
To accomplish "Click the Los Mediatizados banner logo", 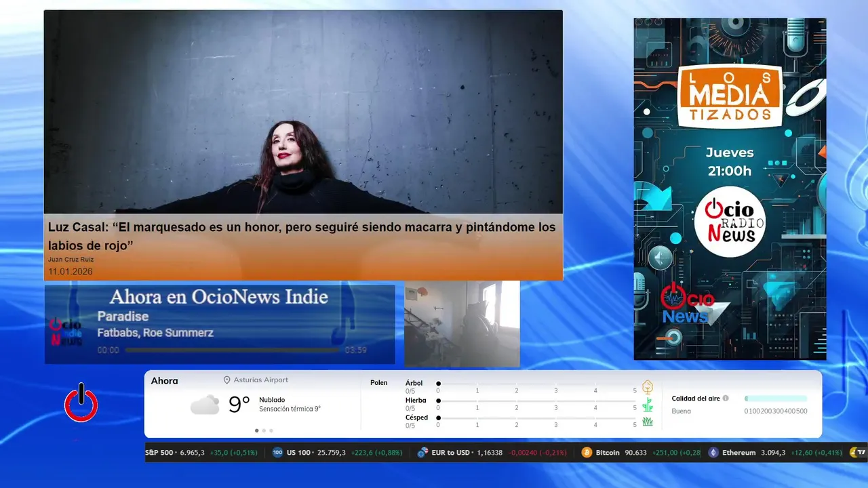I will [730, 96].
